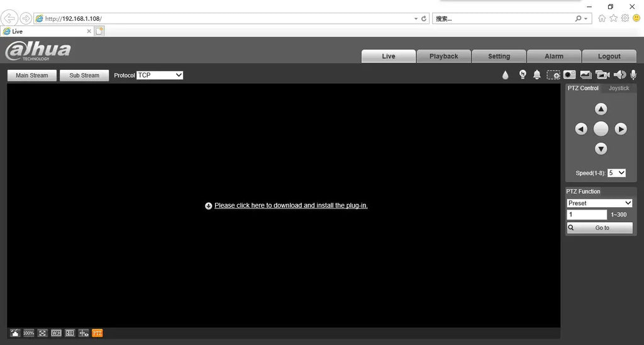Start recording with video camera icon
The image size is (644, 345).
click(x=602, y=75)
